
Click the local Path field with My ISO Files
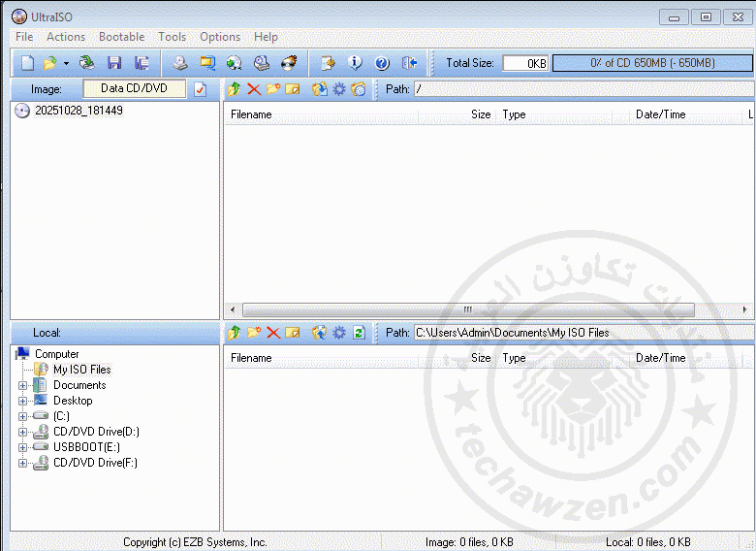click(x=583, y=333)
